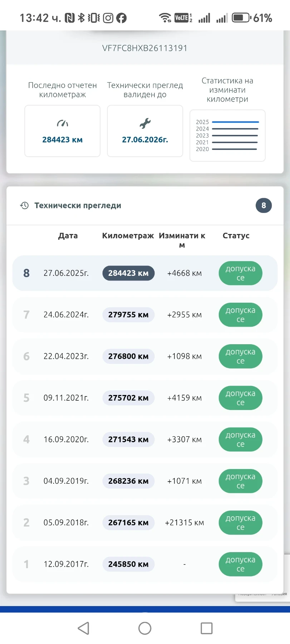
Task: Tap the допуска се status on 05.09.2018 row
Action: tap(240, 523)
